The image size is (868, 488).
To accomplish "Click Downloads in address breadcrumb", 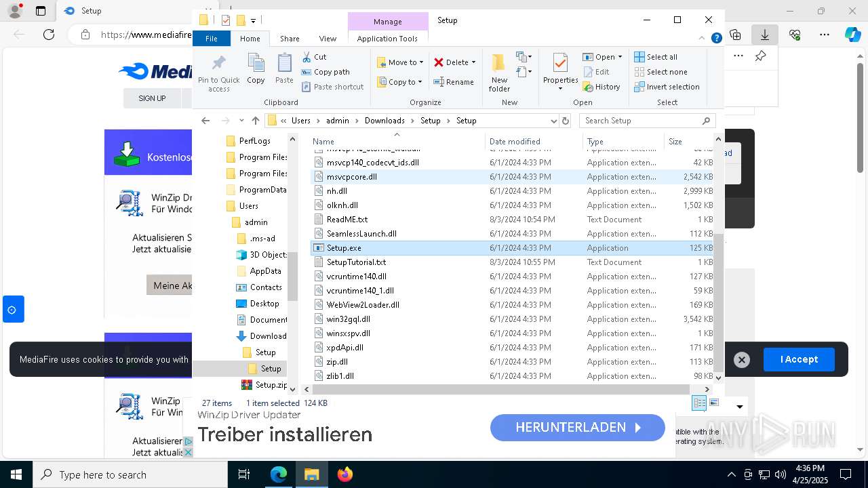I will pyautogui.click(x=384, y=121).
